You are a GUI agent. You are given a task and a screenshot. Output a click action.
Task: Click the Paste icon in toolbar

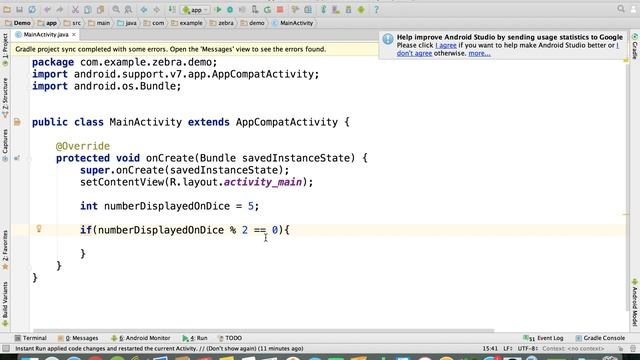(x=100, y=9)
